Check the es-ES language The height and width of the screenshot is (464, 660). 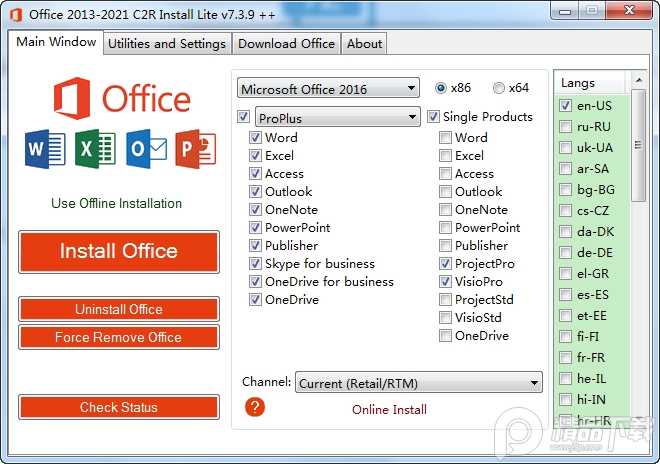click(x=565, y=295)
